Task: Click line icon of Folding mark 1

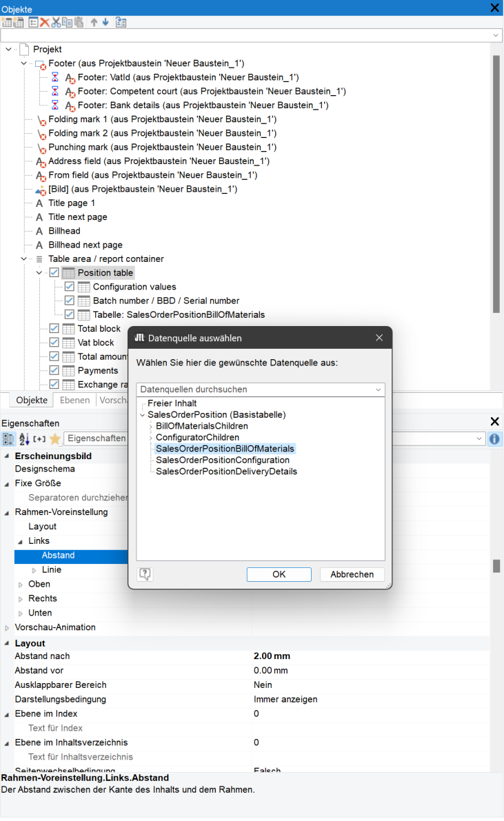Action: 41,120
